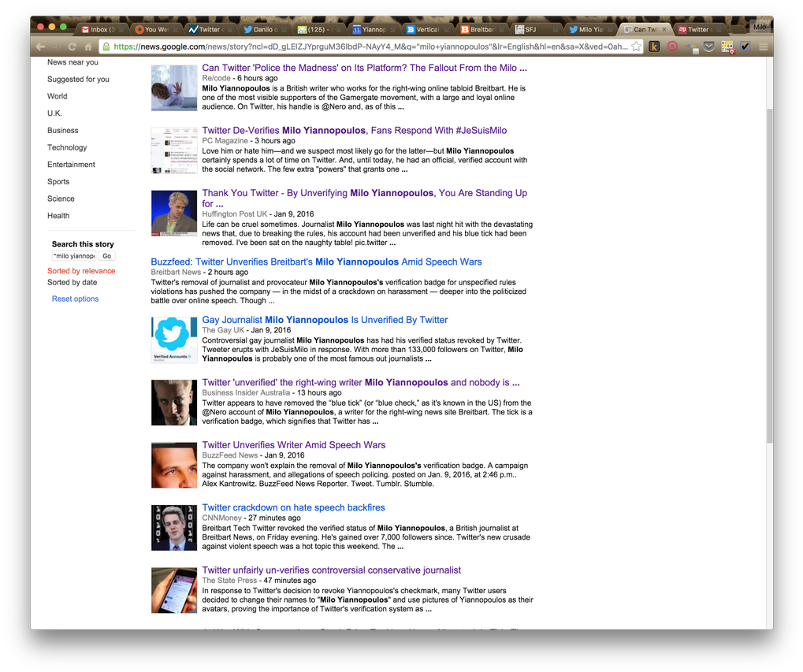Click the 'Reset options' link
The image size is (803, 672).
click(75, 299)
